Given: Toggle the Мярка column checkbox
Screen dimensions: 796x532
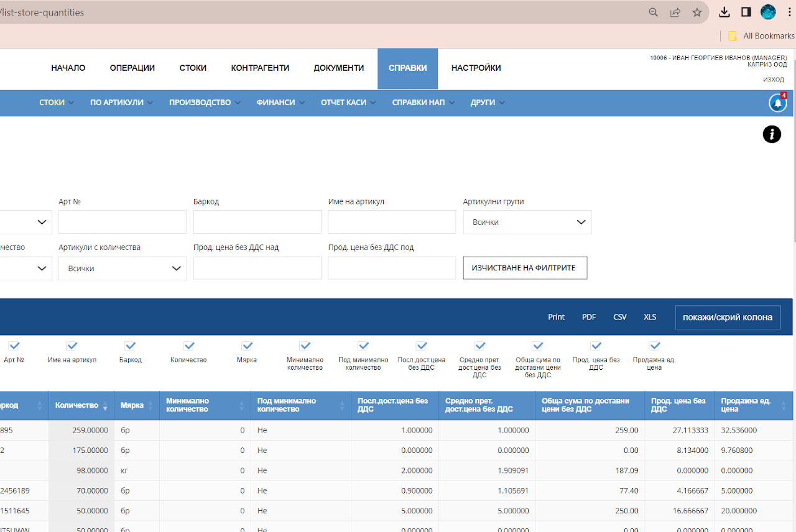Looking at the screenshot, I should [247, 346].
